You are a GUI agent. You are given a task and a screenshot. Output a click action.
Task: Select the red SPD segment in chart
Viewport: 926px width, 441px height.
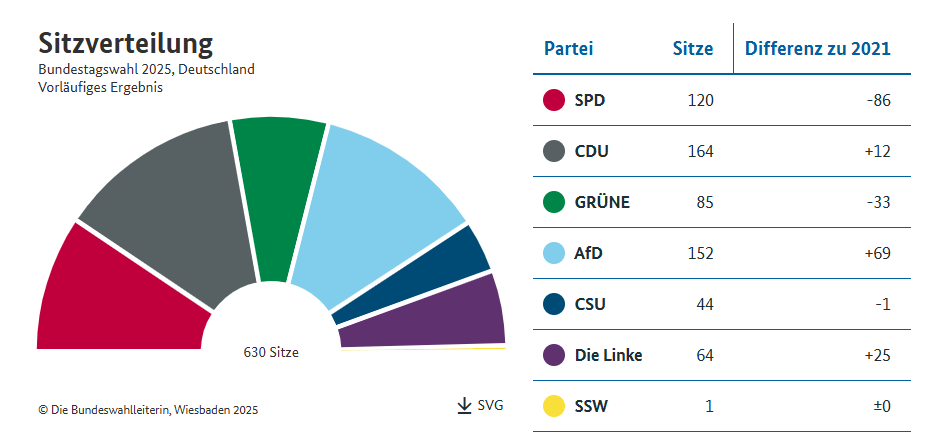pos(110,295)
